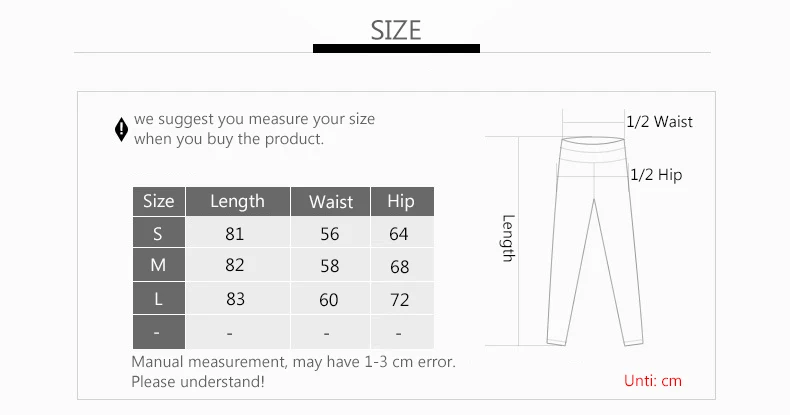Screen dimensions: 790x415
Task: Select the SIZE heading title
Action: click(x=396, y=30)
